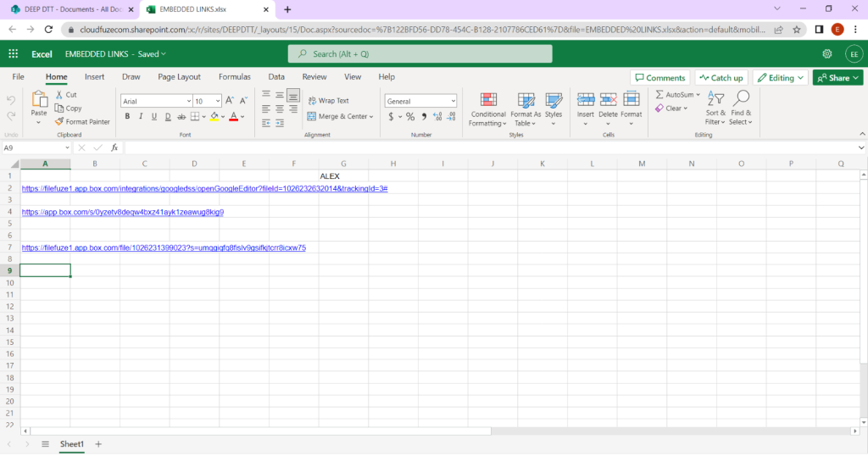Screen dimensions: 868x456
Task: Open Sort & Filter
Action: (715, 108)
